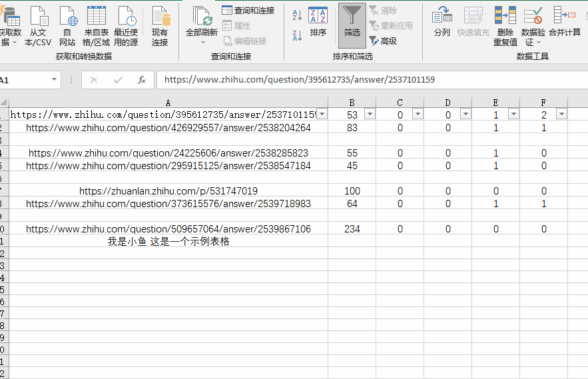588x379 pixels.
Task: Click the Properties (属性) button
Action: (x=236, y=25)
